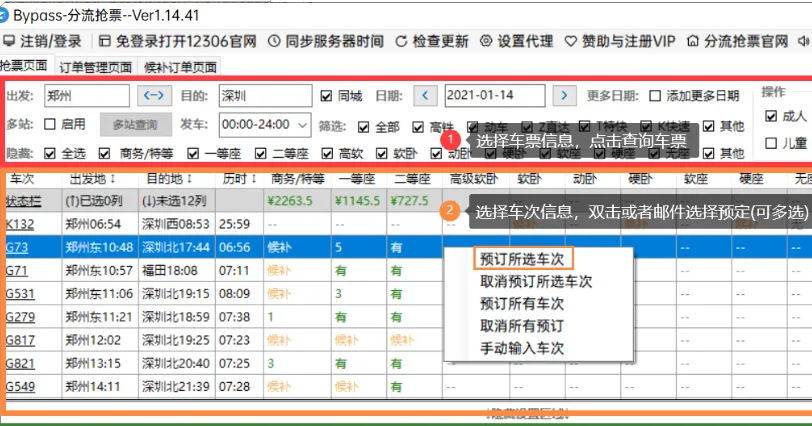
Task: Toggle the 筛选 其他 checkbox
Action: 708,126
